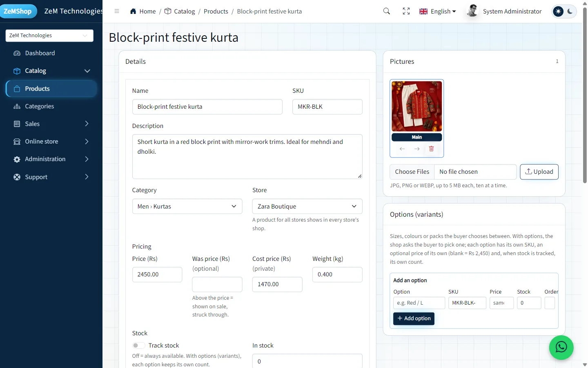The width and height of the screenshot is (588, 368).
Task: Open the Category dropdown Men › Kurtas
Action: coord(187,206)
